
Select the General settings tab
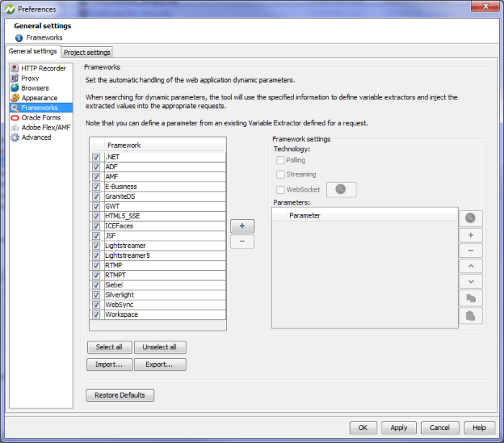tap(33, 52)
